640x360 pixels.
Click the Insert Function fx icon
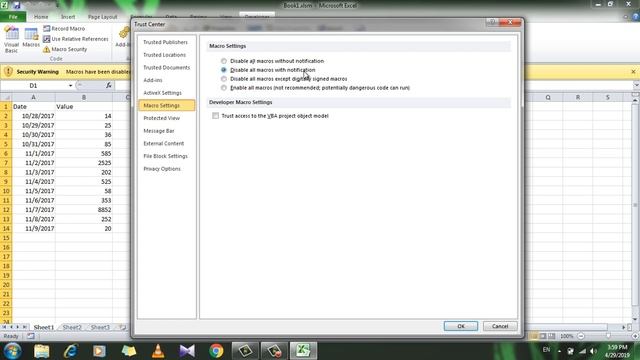[109, 85]
